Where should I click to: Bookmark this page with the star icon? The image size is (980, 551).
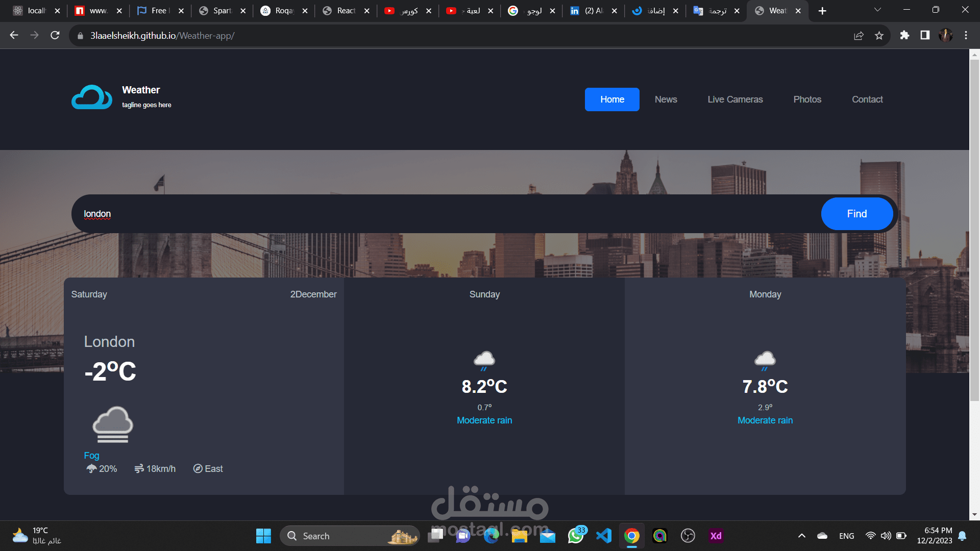tap(879, 35)
